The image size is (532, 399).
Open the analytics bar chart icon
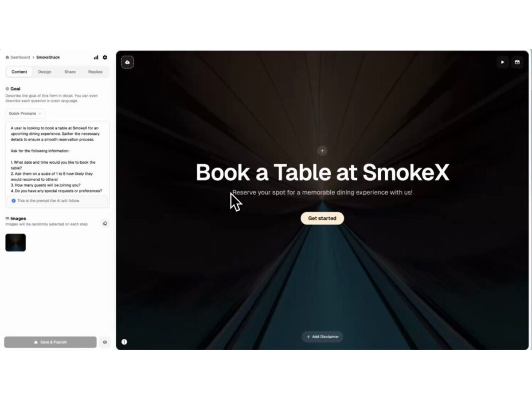(x=96, y=57)
